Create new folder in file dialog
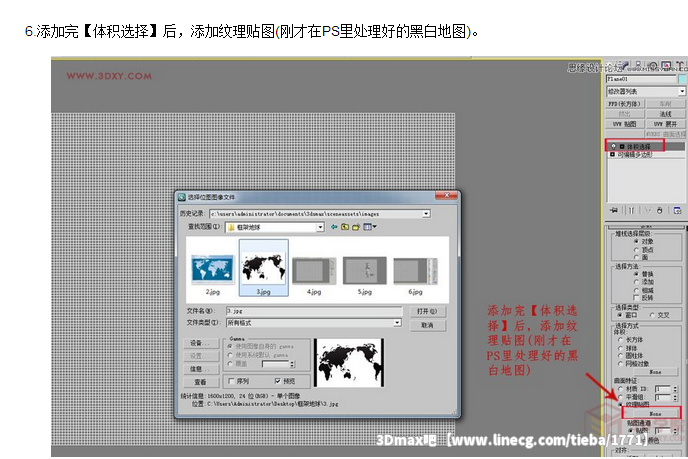This screenshot has width=688, height=459. (x=356, y=227)
